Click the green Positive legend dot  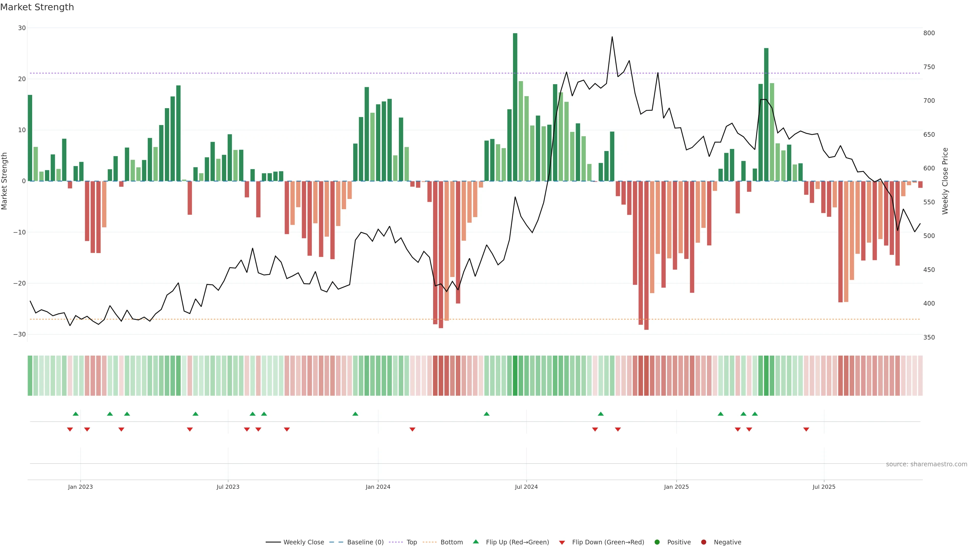click(x=657, y=542)
